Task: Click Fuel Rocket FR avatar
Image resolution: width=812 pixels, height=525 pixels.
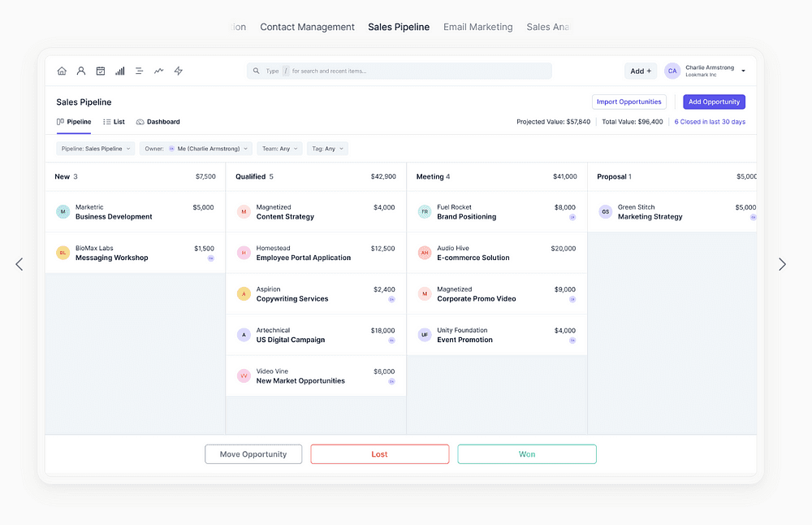Action: [424, 211]
